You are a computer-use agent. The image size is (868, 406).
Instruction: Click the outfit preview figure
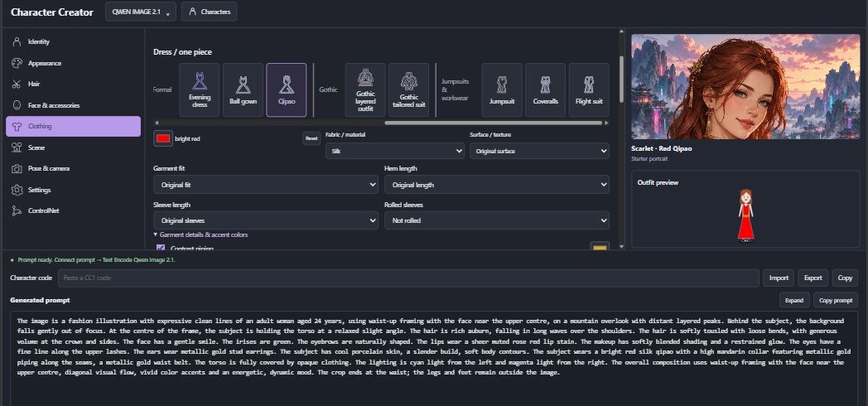[745, 215]
